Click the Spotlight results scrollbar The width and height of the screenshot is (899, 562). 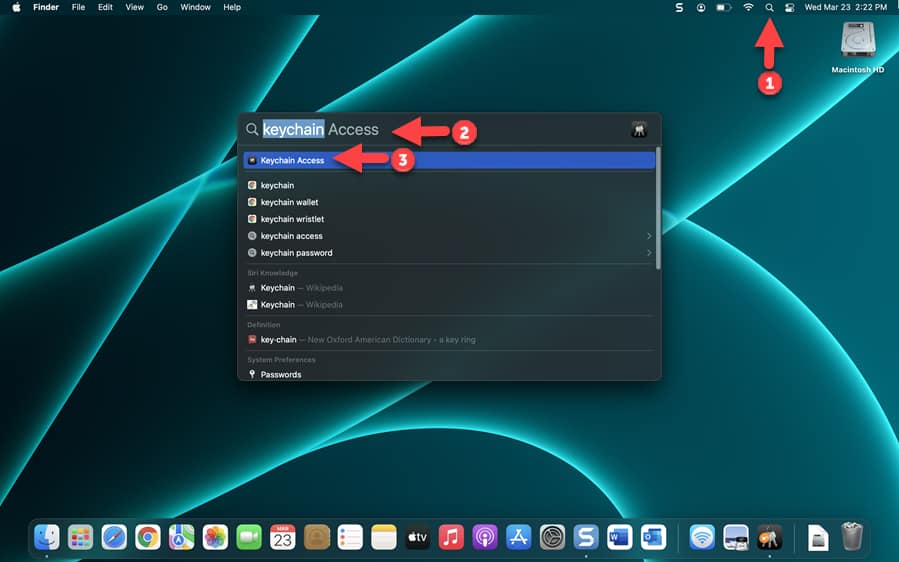click(658, 208)
